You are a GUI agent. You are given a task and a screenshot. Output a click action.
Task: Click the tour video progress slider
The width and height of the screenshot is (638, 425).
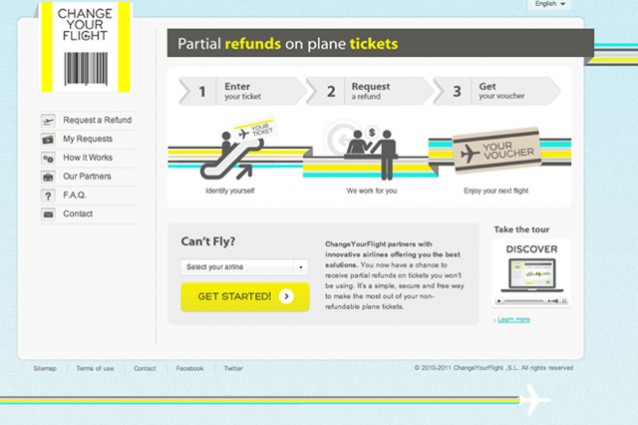click(524, 301)
